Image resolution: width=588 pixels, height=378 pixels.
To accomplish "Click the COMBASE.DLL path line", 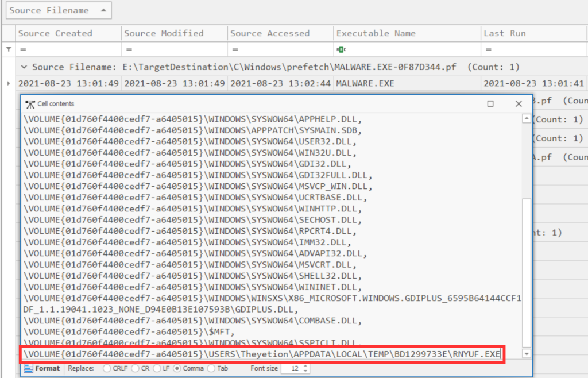I will (193, 321).
